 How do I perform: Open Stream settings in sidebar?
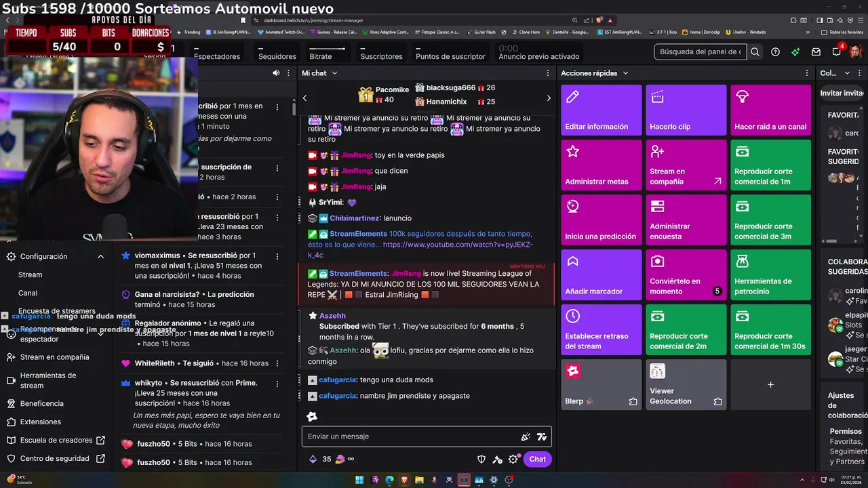(x=31, y=274)
